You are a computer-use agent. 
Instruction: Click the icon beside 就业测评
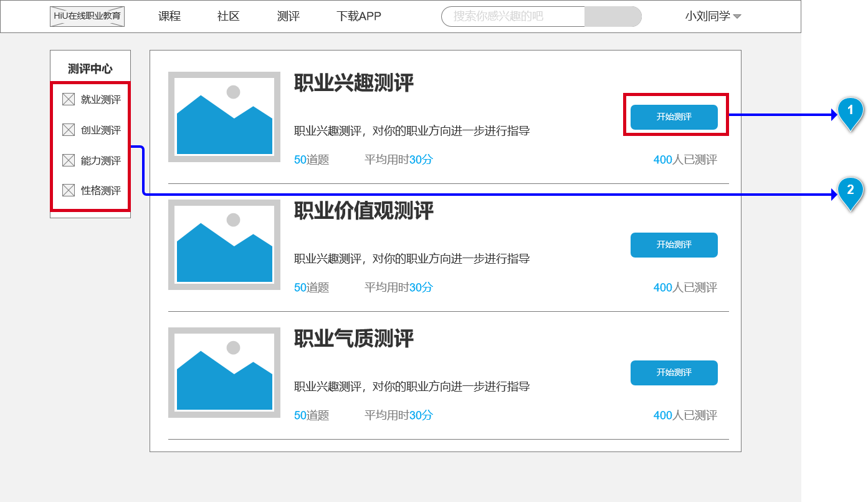[69, 99]
